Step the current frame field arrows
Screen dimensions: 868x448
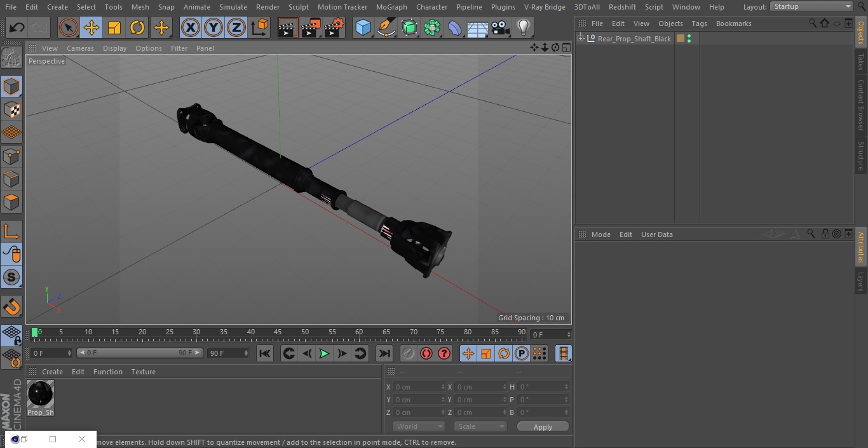568,334
